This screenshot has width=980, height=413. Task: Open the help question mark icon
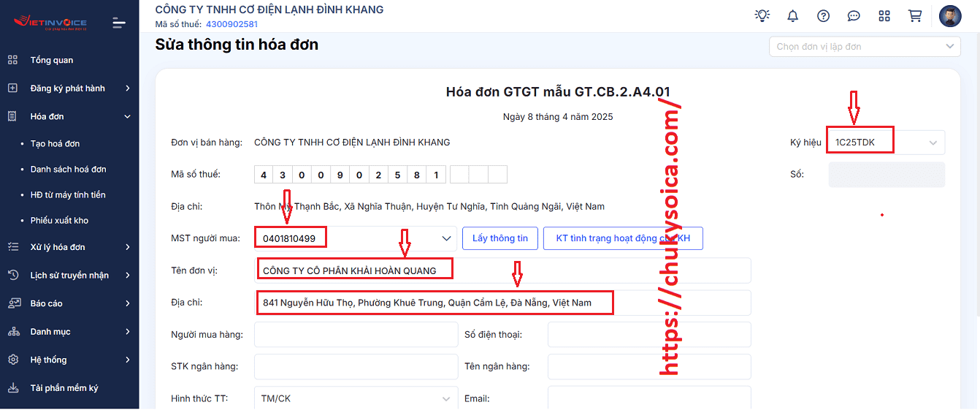824,16
